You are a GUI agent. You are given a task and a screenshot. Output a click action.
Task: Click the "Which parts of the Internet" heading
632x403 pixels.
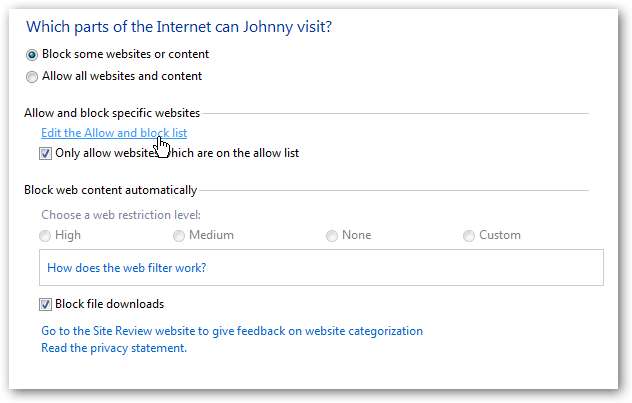178,27
